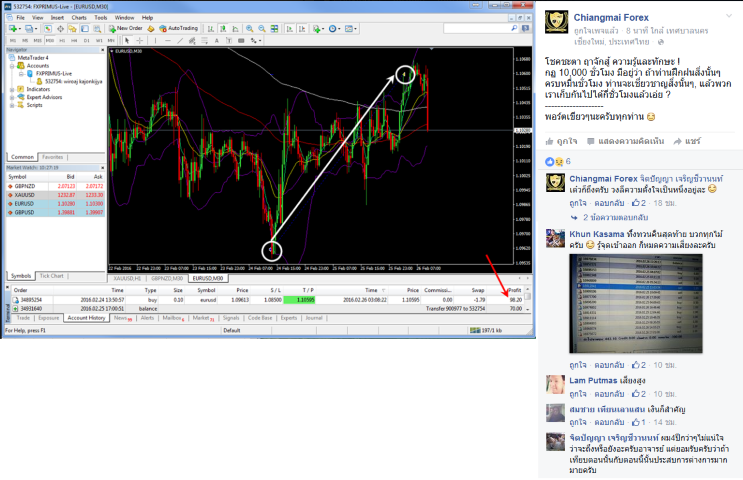Open Khun Kasama profile link
This screenshot has height=480, width=743.
tap(597, 234)
